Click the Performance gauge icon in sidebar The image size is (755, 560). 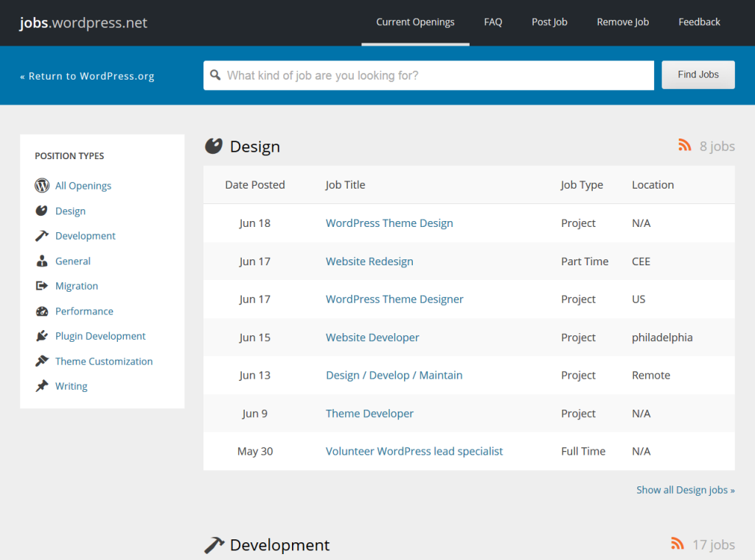(42, 311)
